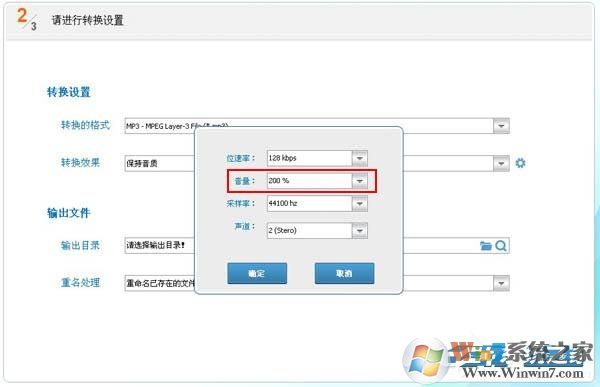Confirm settings with 确定 button
The width and height of the screenshot is (600, 387).
point(257,273)
